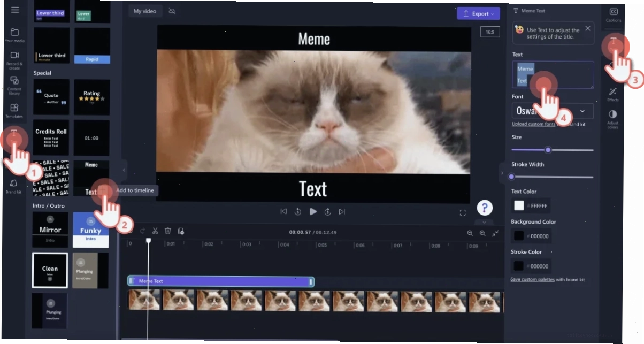Screen dimensions: 644x344
Task: Click the cloud sync off icon
Action: tap(172, 11)
